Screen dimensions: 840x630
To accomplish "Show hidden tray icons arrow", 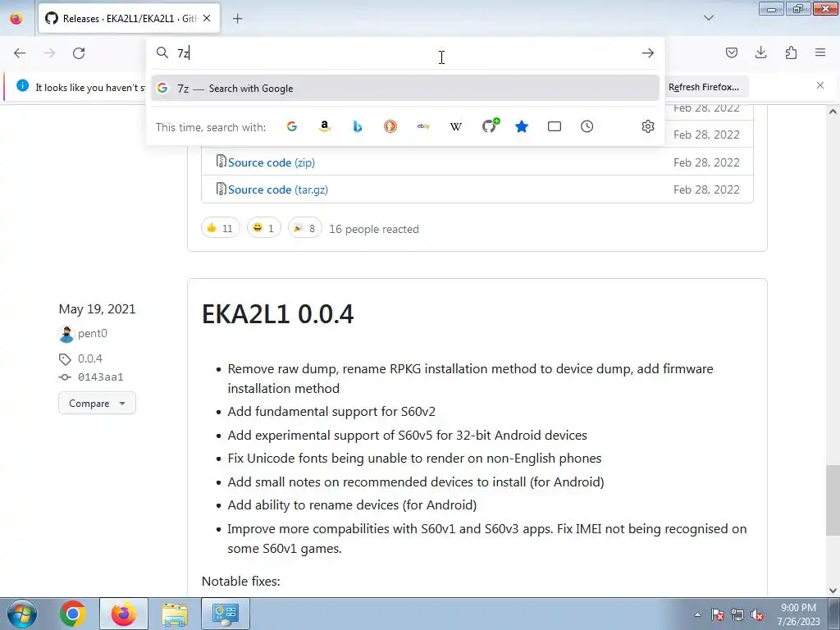I will 697,614.
